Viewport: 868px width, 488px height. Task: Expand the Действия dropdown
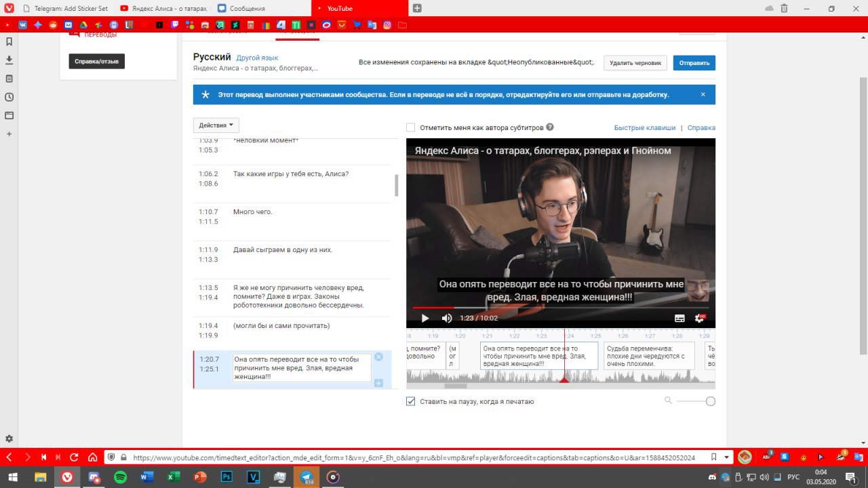pos(216,125)
